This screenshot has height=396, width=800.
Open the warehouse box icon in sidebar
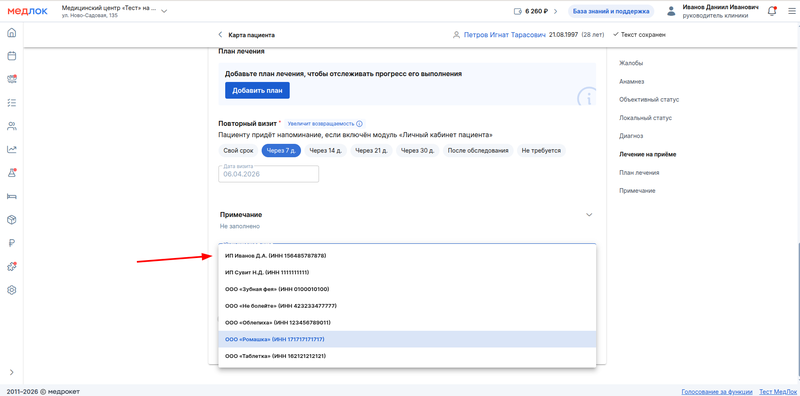(12, 220)
